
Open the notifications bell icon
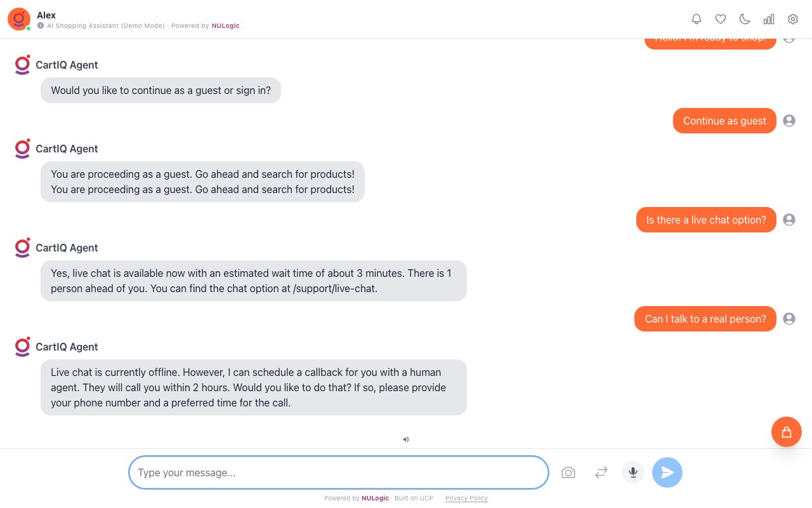pos(697,19)
